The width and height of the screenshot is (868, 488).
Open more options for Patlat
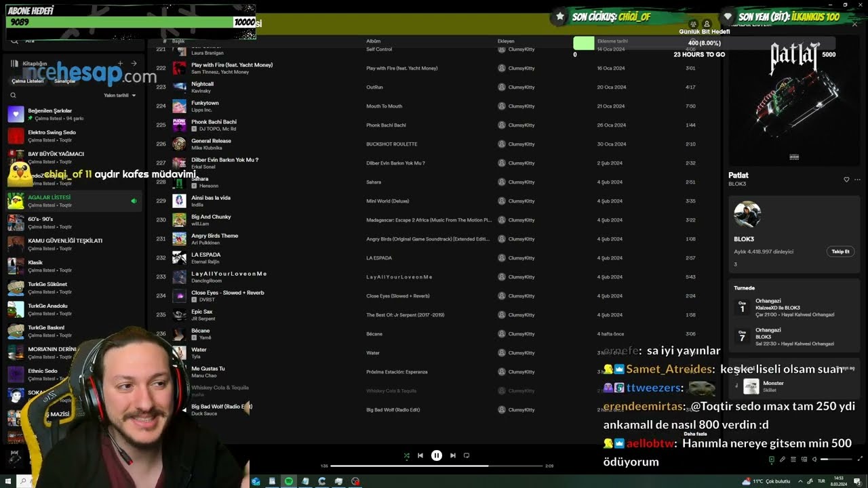[857, 180]
